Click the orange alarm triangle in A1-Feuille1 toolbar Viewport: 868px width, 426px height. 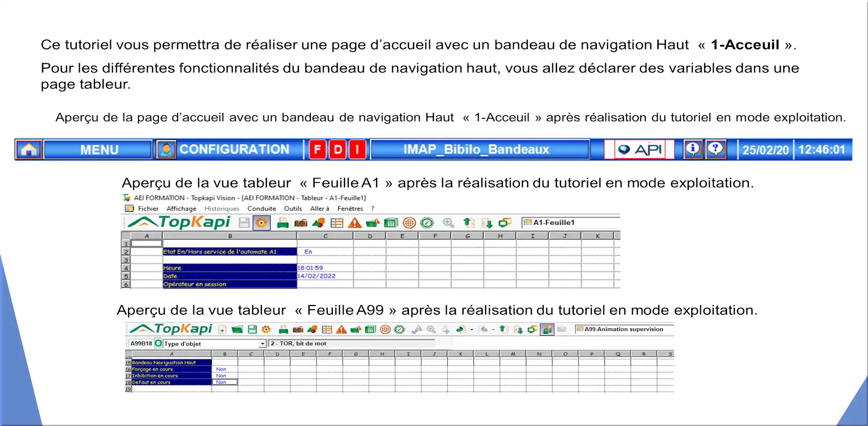(355, 223)
